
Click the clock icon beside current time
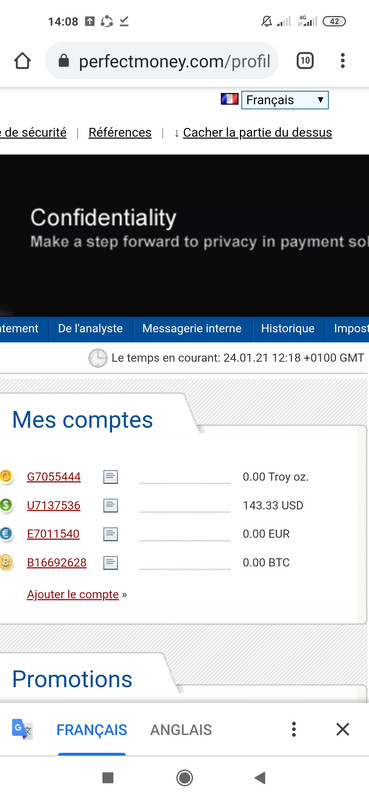point(97,358)
